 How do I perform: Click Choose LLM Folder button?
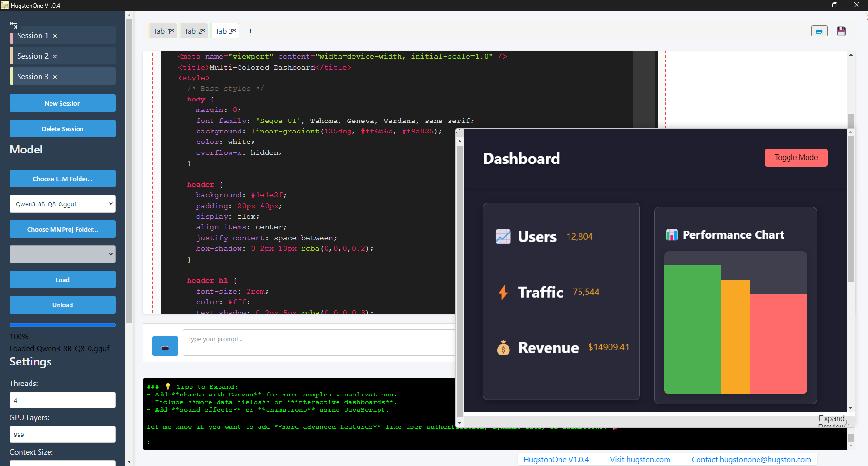click(x=62, y=179)
